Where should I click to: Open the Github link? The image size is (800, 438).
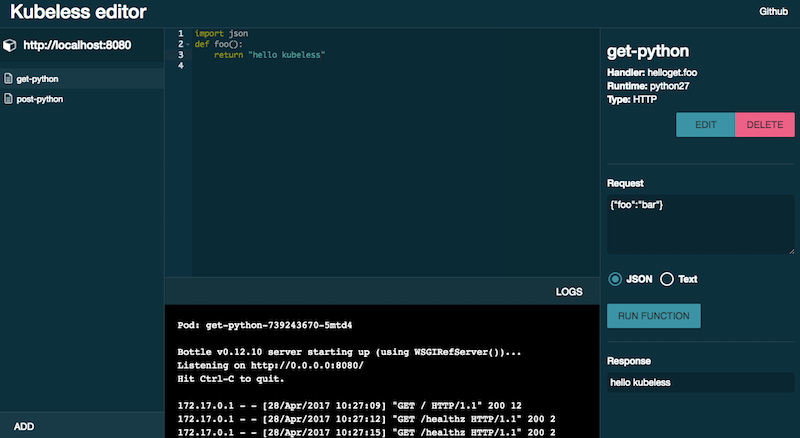pos(773,11)
